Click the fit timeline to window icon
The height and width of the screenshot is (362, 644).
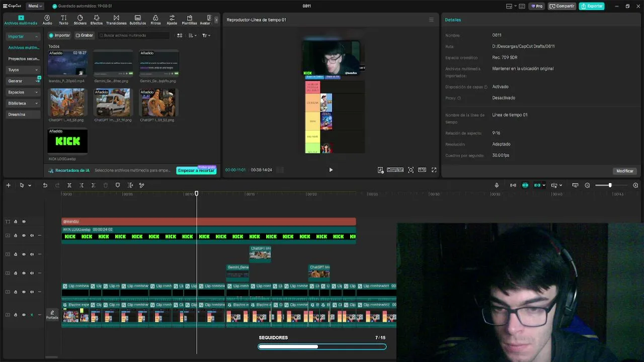tap(575, 186)
